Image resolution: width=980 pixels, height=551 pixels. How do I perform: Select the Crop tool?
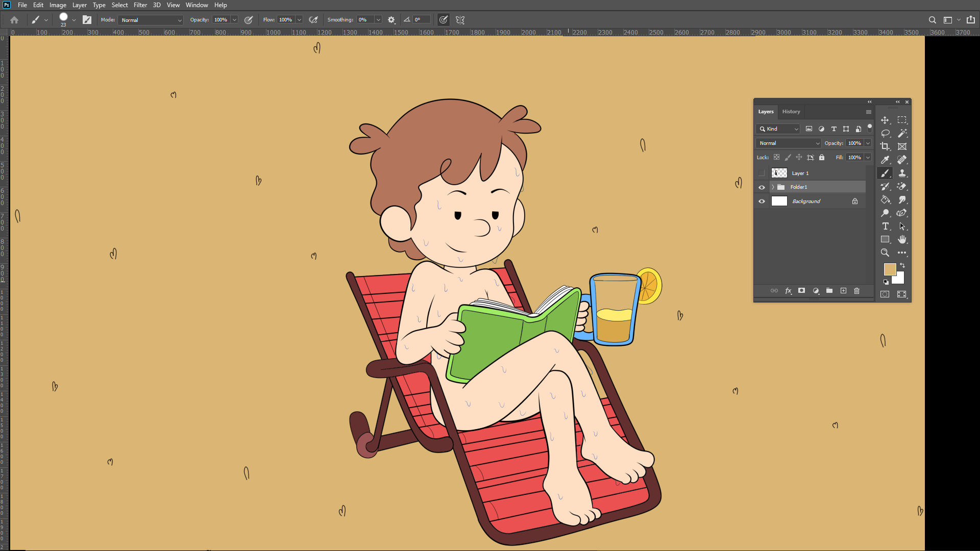pos(885,146)
